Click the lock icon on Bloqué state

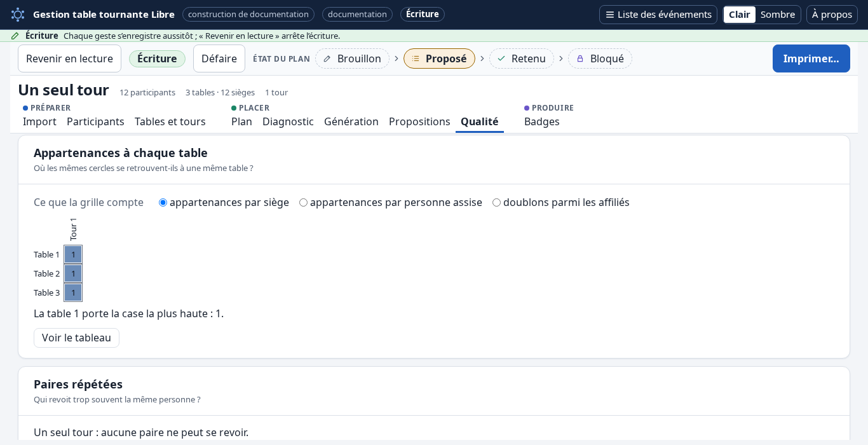(x=580, y=58)
